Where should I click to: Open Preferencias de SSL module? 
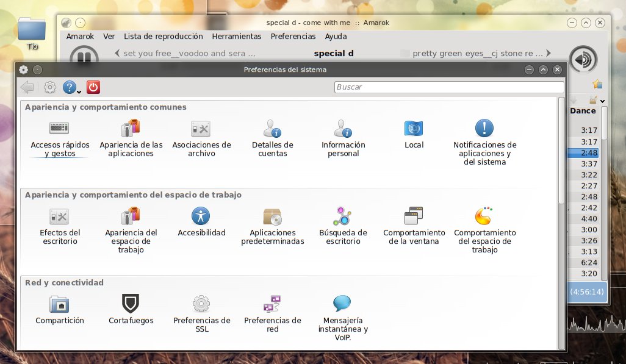click(201, 314)
